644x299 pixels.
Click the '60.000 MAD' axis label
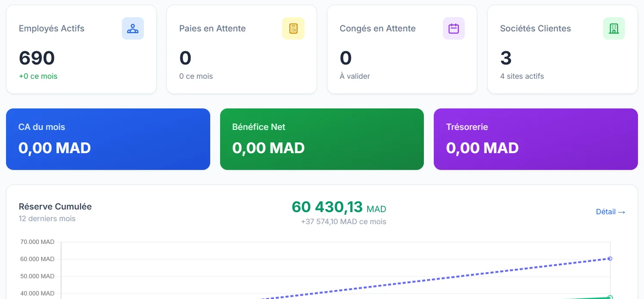point(37,259)
